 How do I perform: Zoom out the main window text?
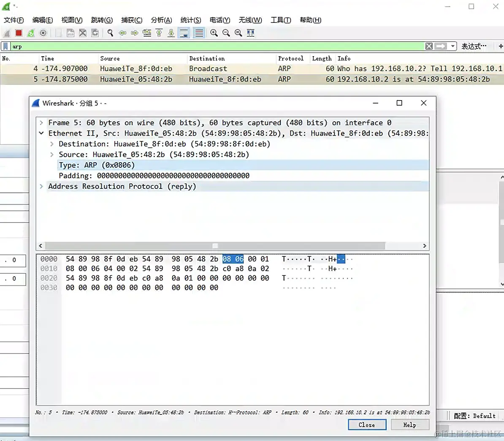226,33
